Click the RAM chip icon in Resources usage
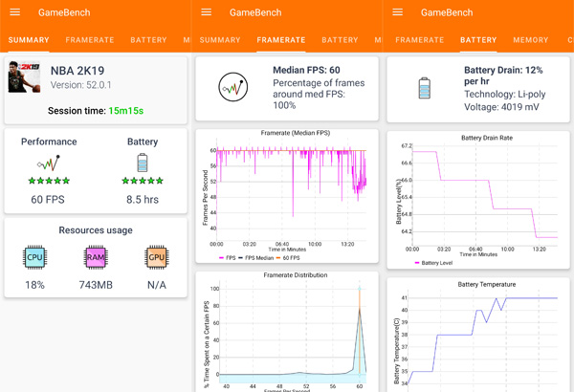 point(96,257)
